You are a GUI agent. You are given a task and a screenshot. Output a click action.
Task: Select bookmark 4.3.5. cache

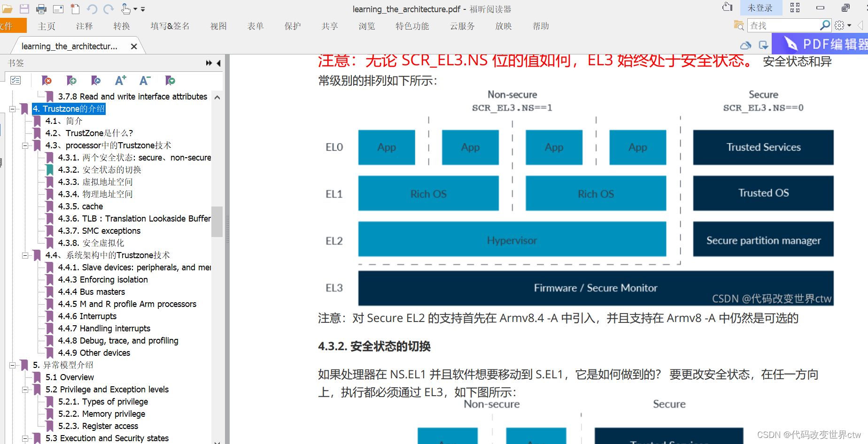(80, 207)
